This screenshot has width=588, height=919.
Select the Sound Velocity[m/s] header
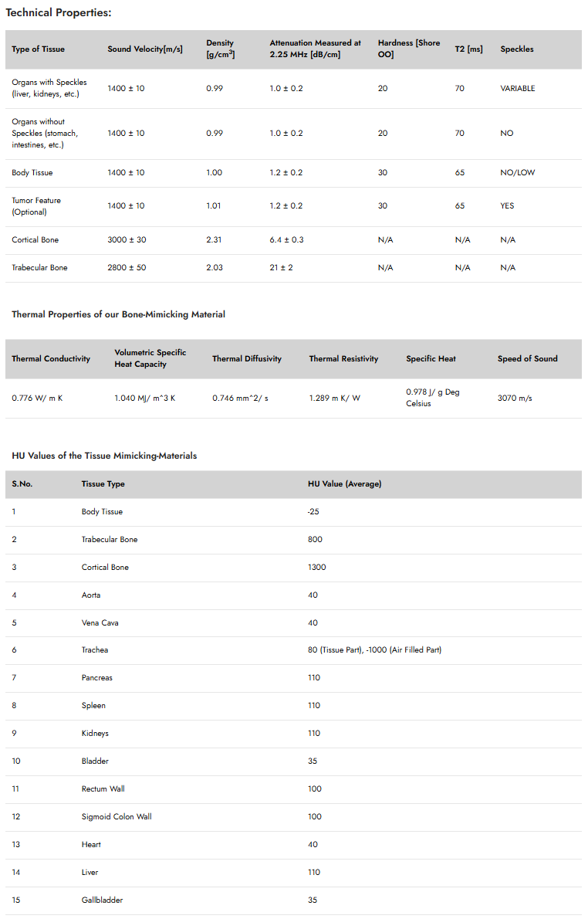pos(144,49)
